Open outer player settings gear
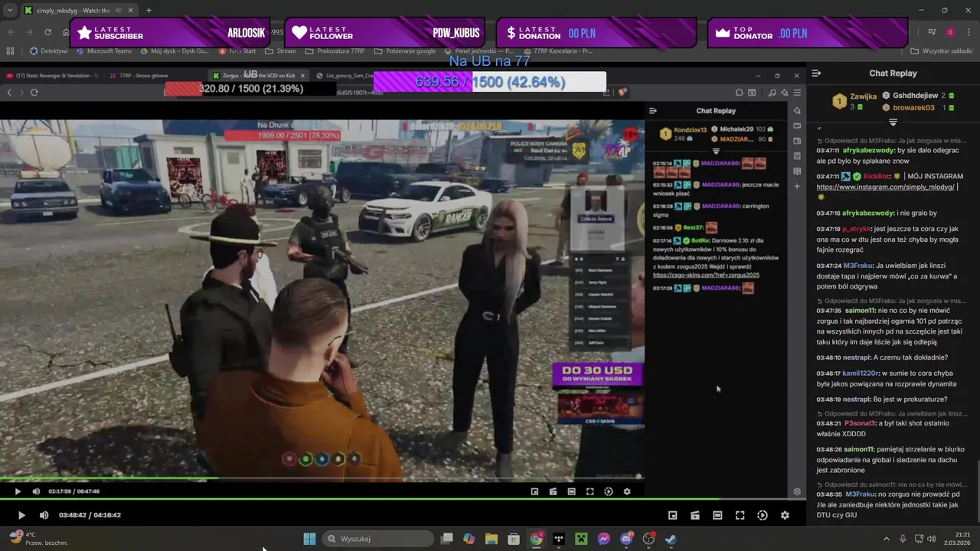 pos(785,515)
